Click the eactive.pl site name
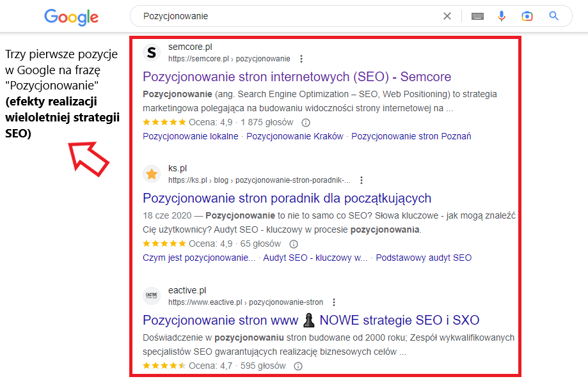 tap(187, 290)
